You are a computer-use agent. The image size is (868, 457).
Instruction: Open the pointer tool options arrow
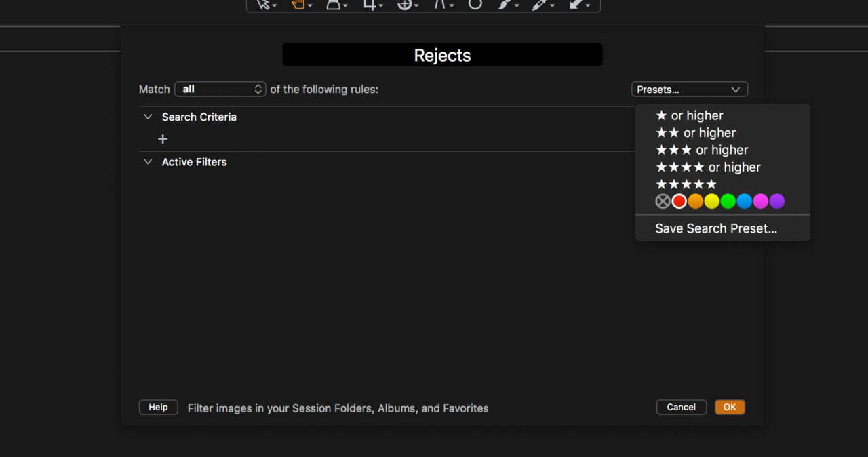tap(275, 6)
